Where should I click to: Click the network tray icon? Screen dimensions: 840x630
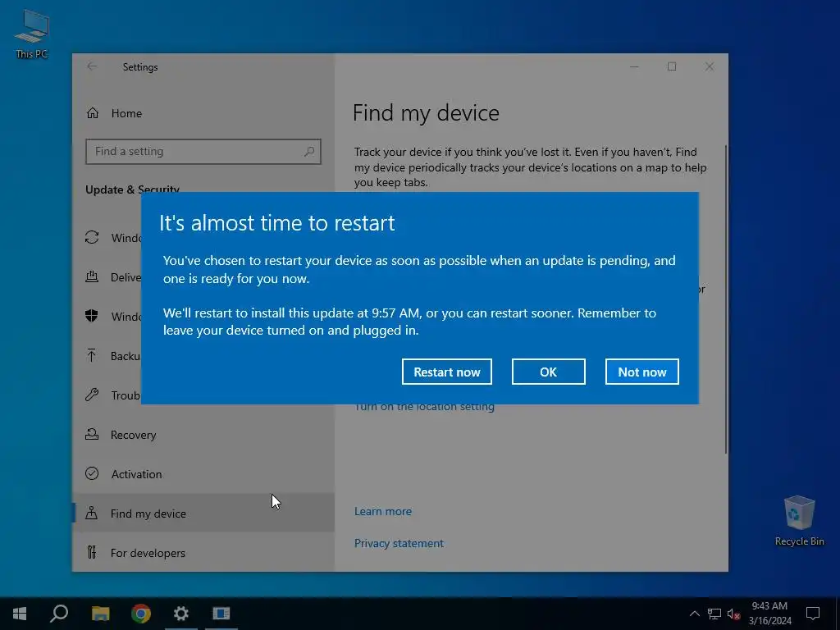pyautogui.click(x=714, y=614)
